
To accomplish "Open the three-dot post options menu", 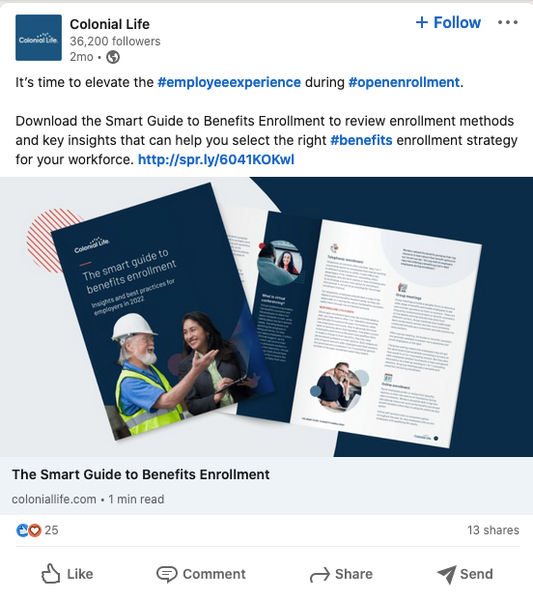I will [508, 23].
